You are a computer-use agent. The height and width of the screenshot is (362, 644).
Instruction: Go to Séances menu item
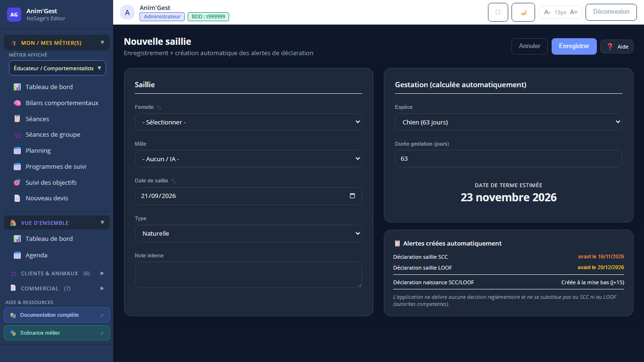pos(57,119)
